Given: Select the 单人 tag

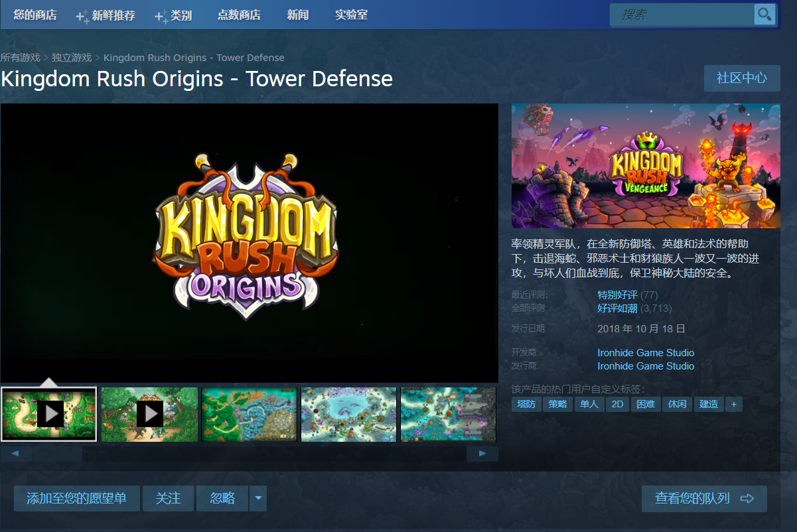Looking at the screenshot, I should click(x=589, y=404).
